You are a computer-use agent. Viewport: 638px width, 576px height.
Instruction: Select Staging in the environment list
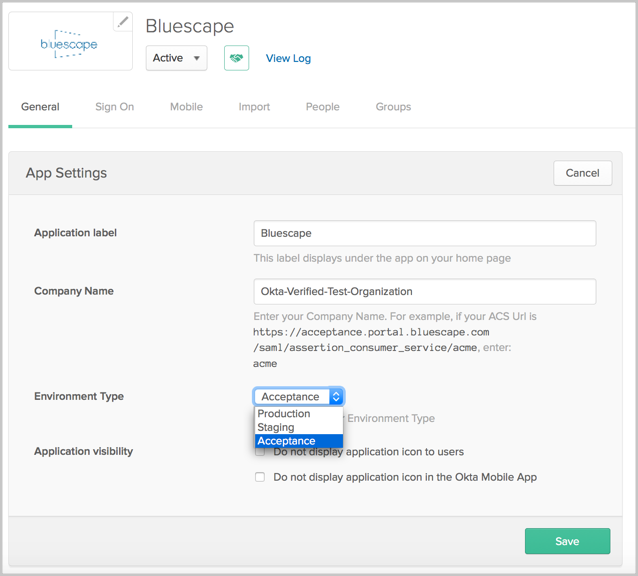[276, 427]
